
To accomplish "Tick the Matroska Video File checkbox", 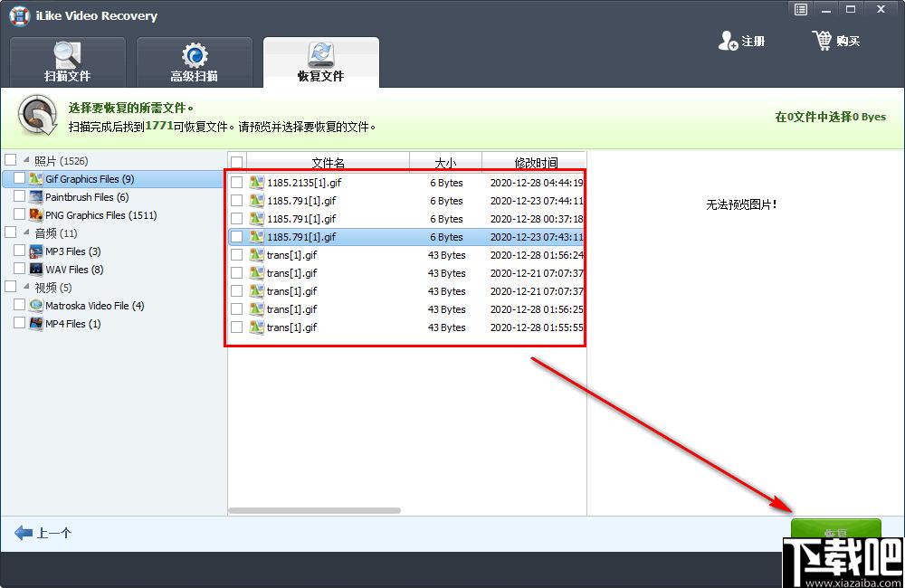I will pos(19,305).
